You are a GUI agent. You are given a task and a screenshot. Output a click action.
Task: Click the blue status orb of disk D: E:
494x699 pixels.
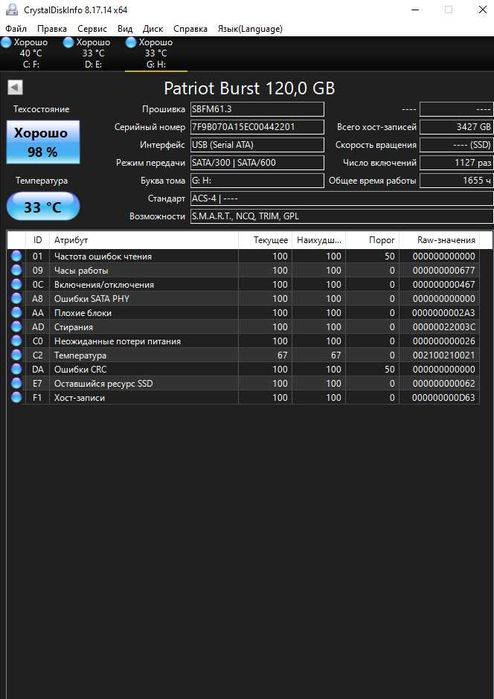(x=68, y=42)
